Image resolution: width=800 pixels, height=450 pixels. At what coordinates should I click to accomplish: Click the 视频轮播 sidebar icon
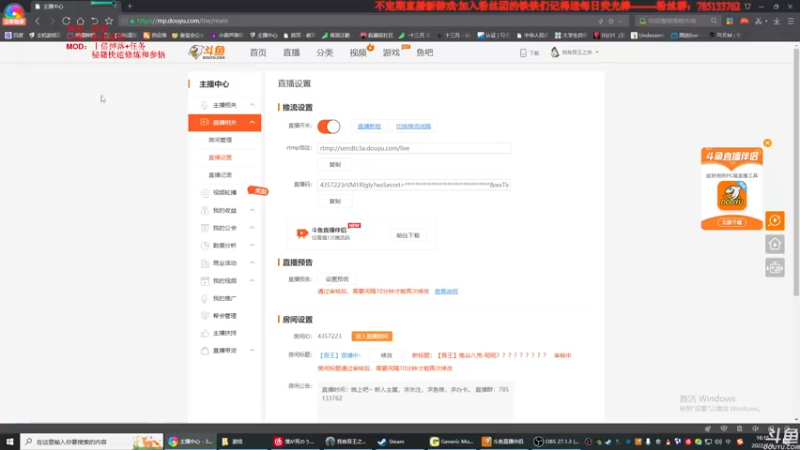[x=204, y=193]
